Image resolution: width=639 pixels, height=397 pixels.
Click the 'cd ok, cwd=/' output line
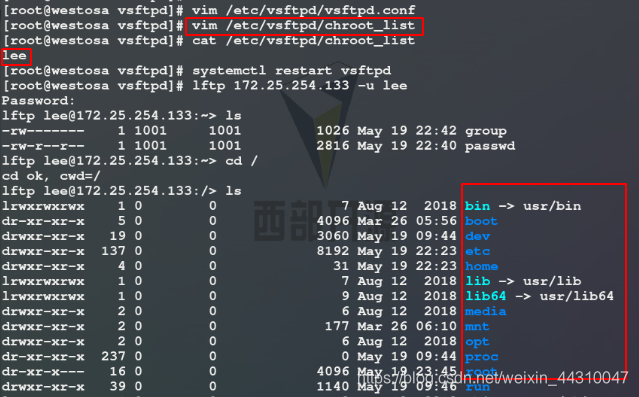click(x=51, y=176)
